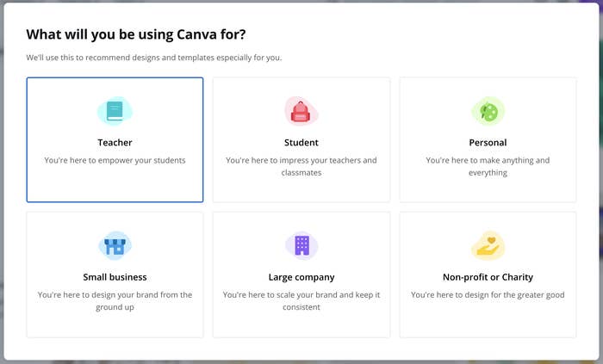Click the 'What will you be using Canva for?' title
The height and width of the screenshot is (364, 603).
click(x=136, y=34)
